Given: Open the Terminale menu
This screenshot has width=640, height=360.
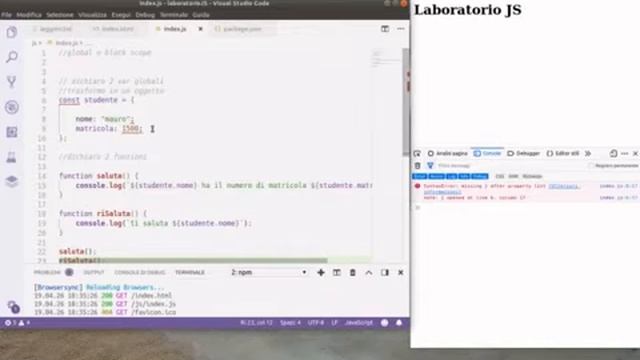Looking at the screenshot, I should click(174, 15).
